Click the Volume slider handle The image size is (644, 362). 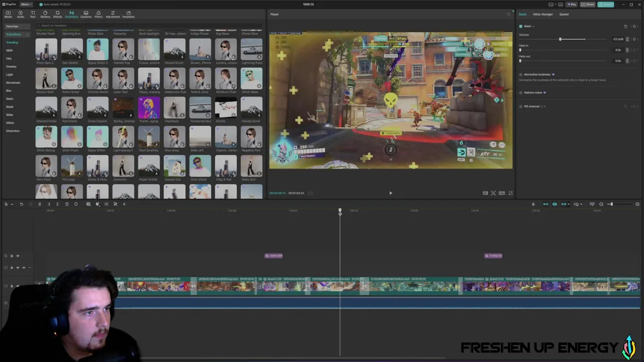pyautogui.click(x=560, y=39)
